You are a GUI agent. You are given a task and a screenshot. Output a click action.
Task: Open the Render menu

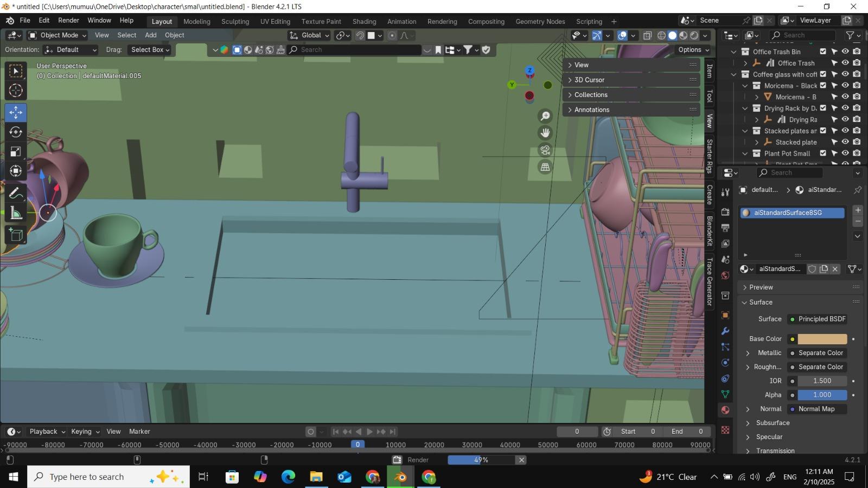68,20
